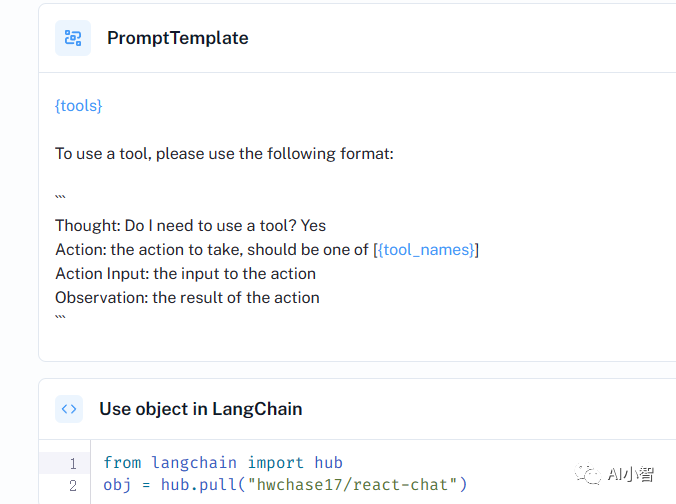Click the 'To use a tool' sentence
The width and height of the screenshot is (676, 504).
[x=224, y=154]
